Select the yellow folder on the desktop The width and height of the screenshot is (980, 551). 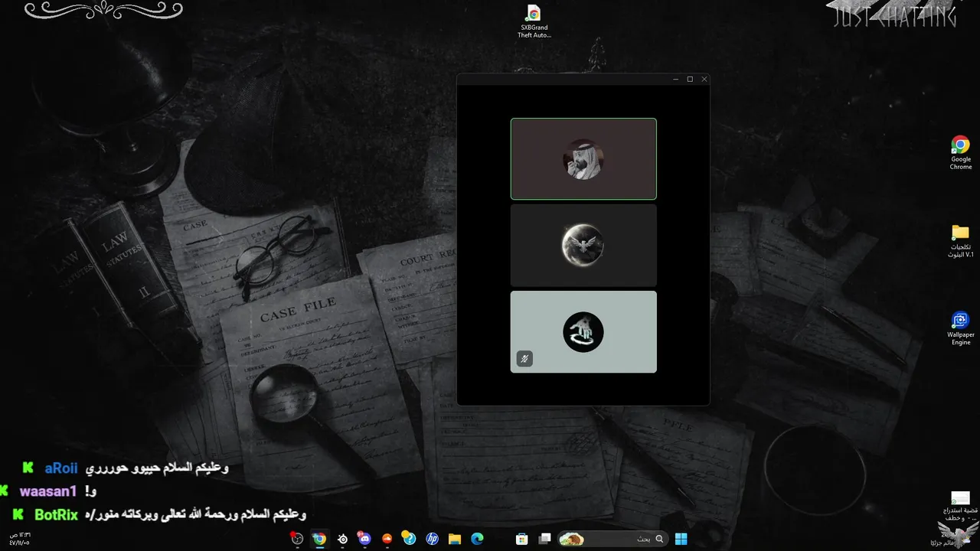click(961, 241)
